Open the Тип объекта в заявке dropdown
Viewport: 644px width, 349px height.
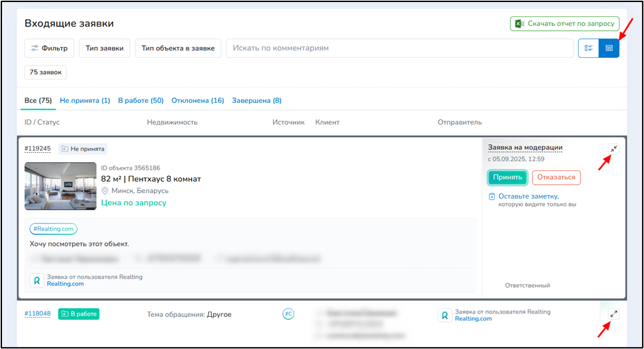(178, 48)
